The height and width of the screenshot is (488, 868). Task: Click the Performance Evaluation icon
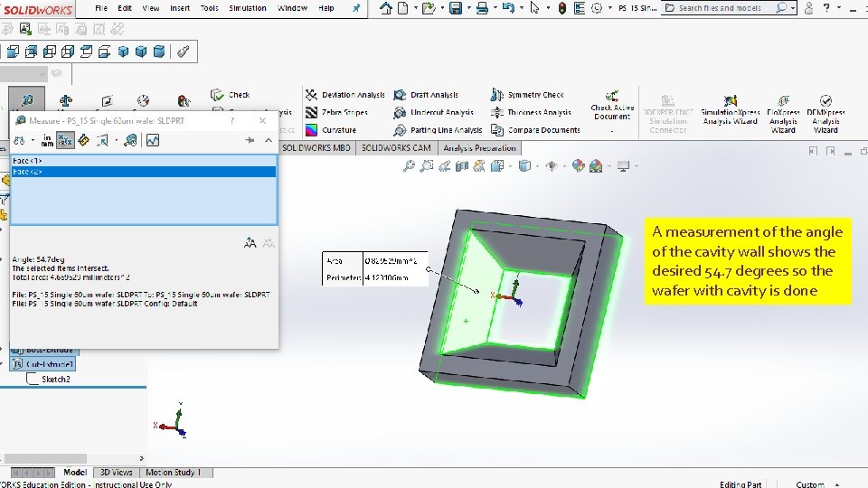pos(184,100)
